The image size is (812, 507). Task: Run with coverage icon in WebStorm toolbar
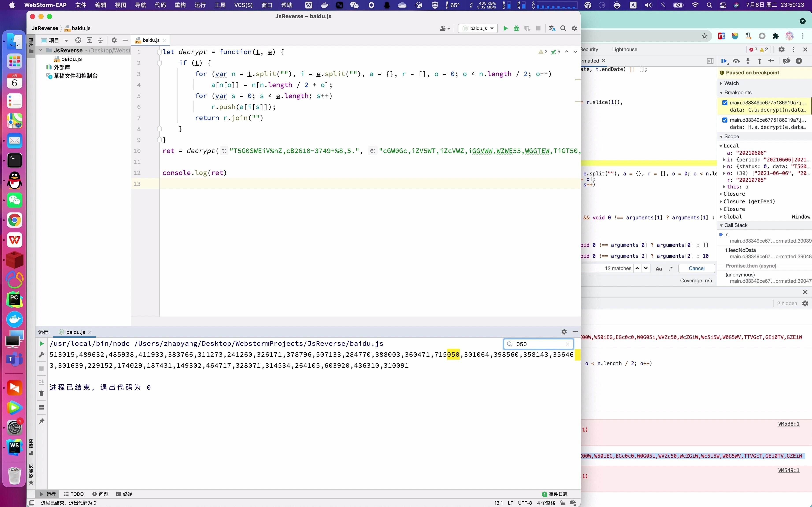527,28
